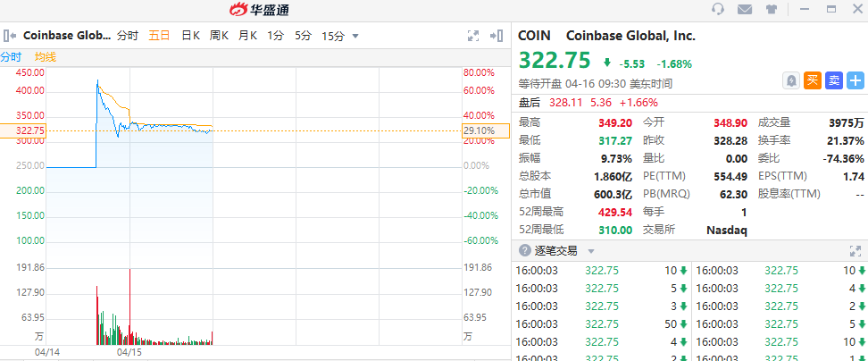Click the 52周最高 value 429.54
The height and width of the screenshot is (361, 868).
pos(615,212)
